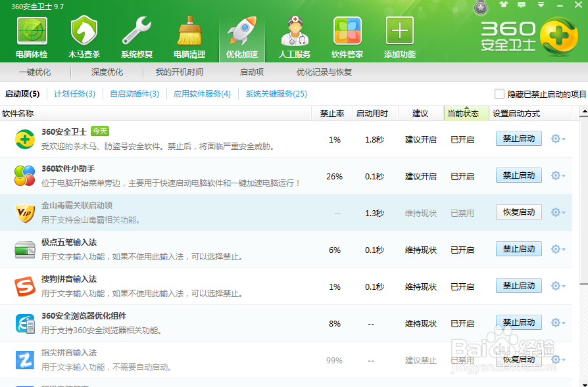Open 自启动插件(3) link
This screenshot has width=588, height=387.
[x=135, y=94]
